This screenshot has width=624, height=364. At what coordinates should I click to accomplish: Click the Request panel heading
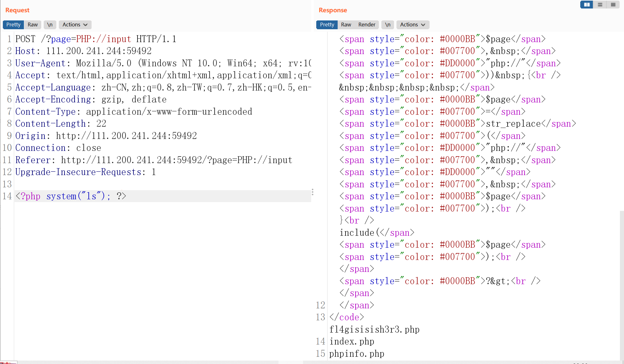pyautogui.click(x=17, y=10)
